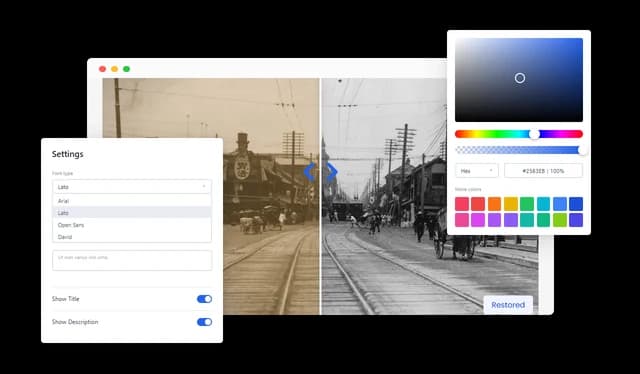Pick the magenta swatch in the bottom row
The image size is (640, 374).
click(478, 220)
